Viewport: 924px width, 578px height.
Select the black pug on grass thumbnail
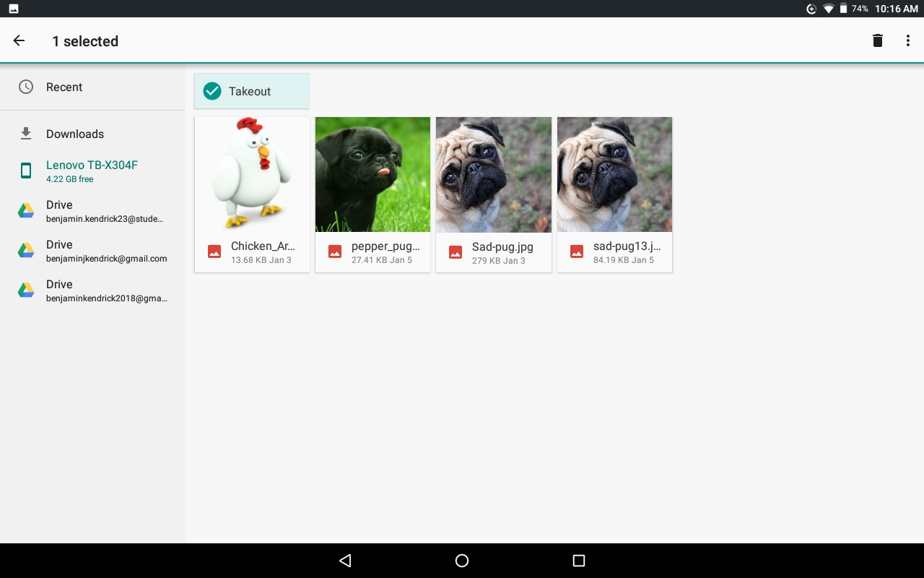pos(372,175)
